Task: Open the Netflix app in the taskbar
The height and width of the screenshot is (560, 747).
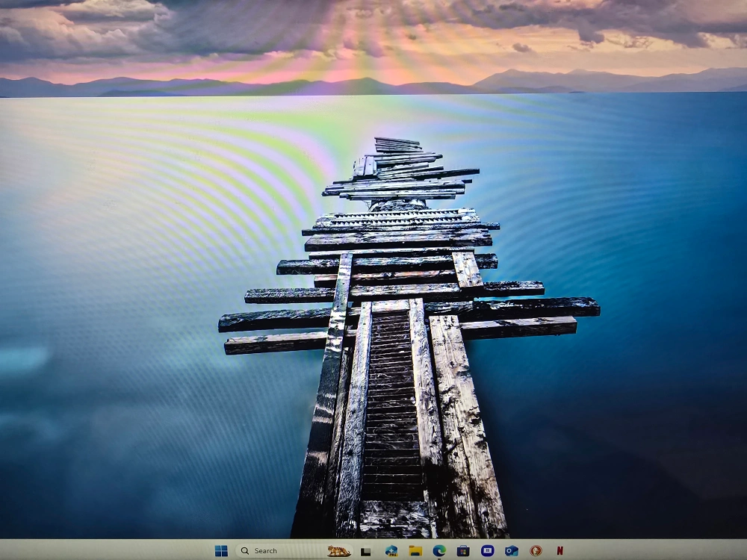Action: click(560, 551)
